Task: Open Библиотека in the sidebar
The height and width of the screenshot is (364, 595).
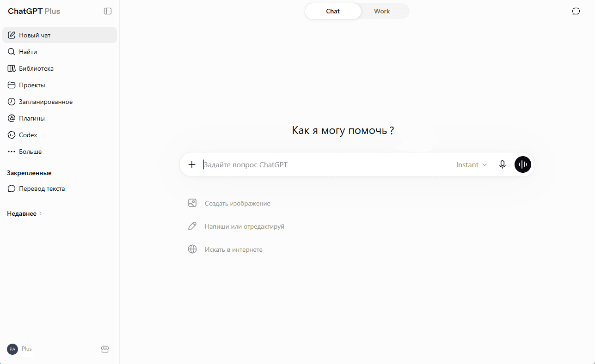Action: pos(60,68)
